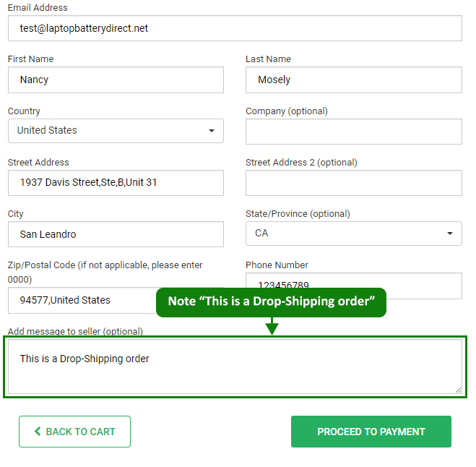Click the Country dropdown caret arrow

click(212, 131)
